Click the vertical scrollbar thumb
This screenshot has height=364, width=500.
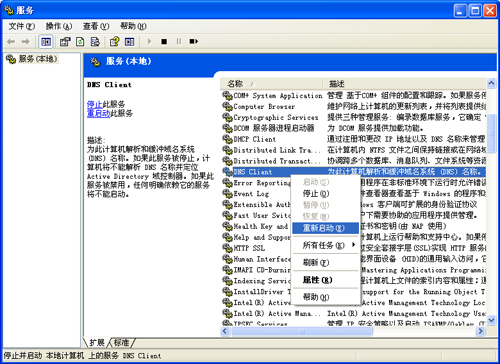491,133
